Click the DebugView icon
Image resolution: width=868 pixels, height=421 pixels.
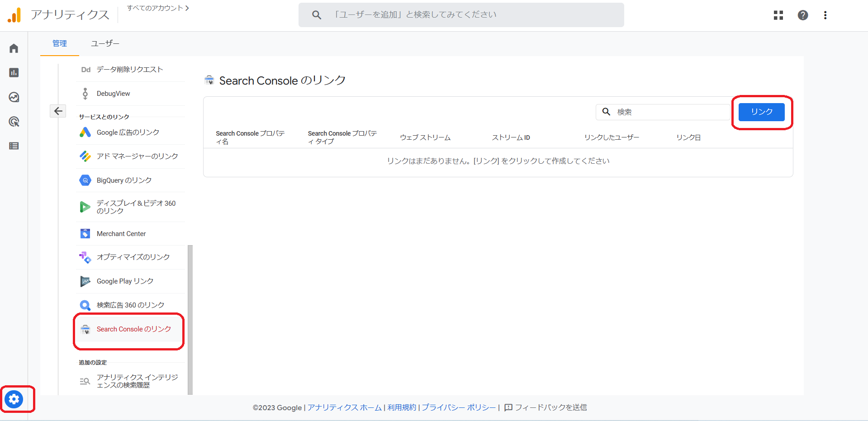click(85, 94)
